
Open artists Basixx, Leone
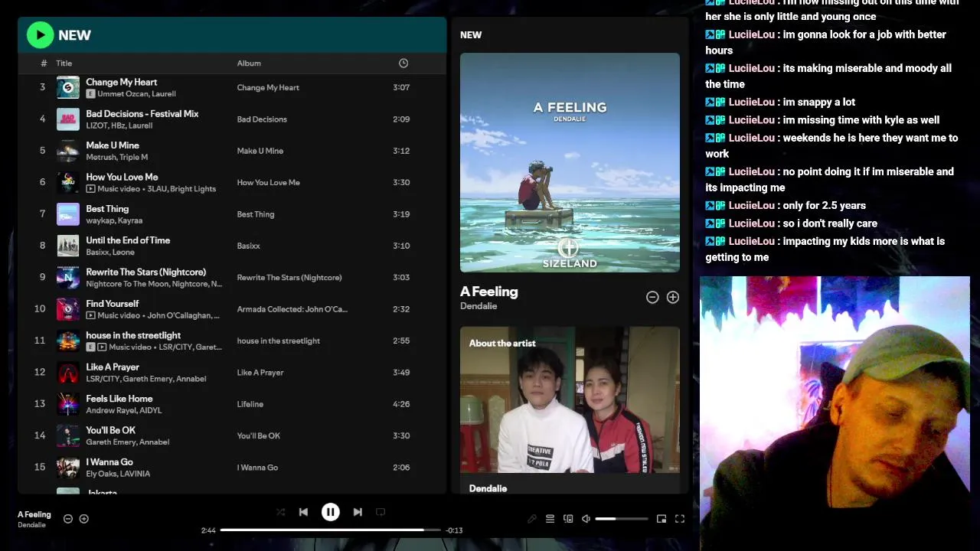pyautogui.click(x=110, y=253)
